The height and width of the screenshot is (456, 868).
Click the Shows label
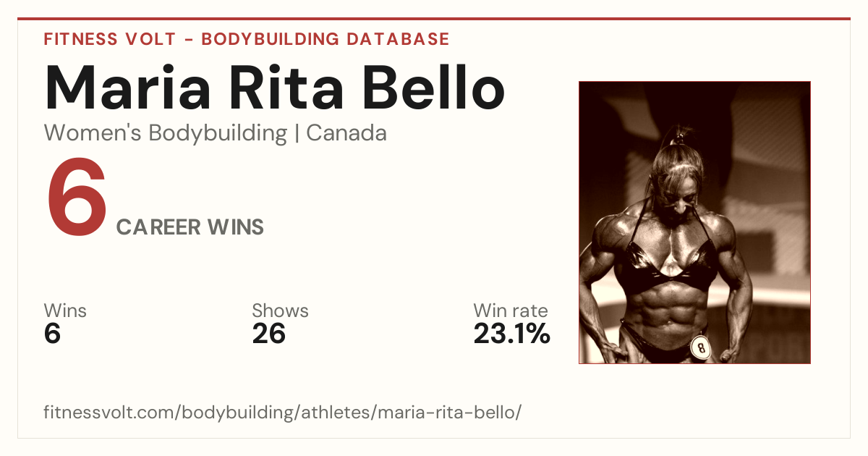280,311
